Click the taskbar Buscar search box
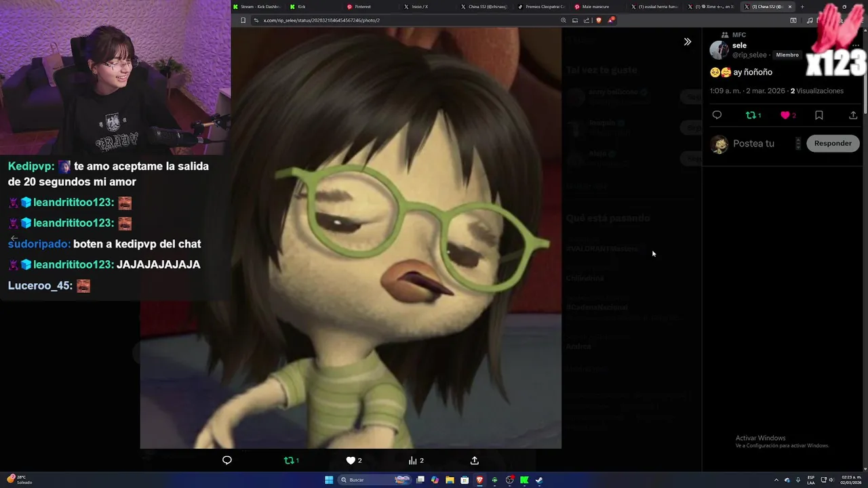The height and width of the screenshot is (488, 868). (x=374, y=480)
